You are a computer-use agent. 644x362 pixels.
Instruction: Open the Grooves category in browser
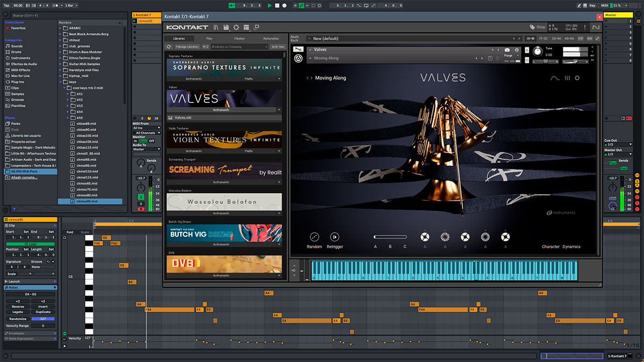[x=18, y=100]
